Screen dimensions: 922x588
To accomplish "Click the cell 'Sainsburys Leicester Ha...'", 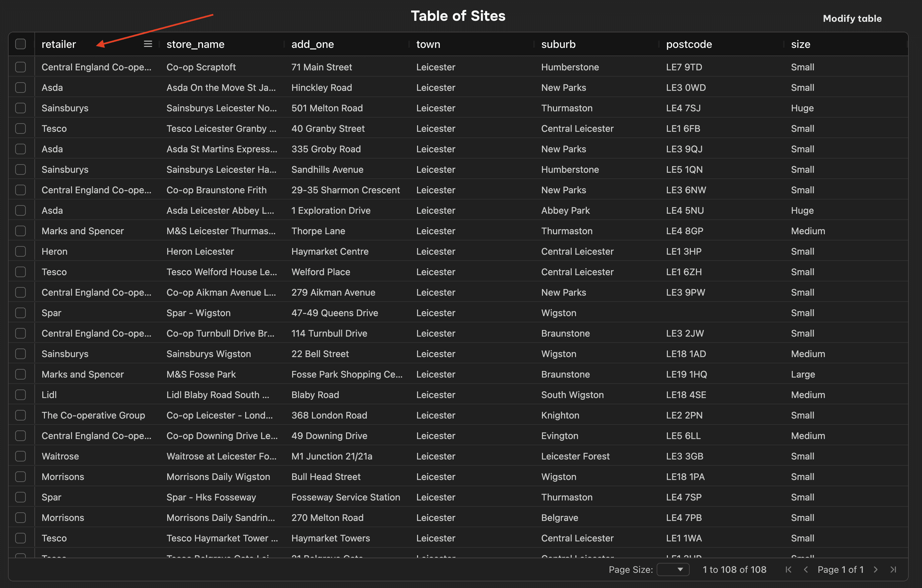I will coord(221,169).
